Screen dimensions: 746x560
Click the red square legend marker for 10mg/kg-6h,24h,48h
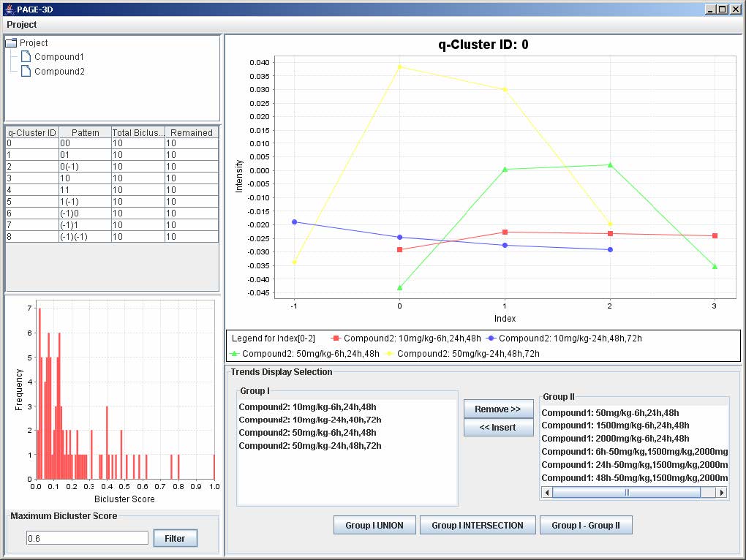[336, 338]
